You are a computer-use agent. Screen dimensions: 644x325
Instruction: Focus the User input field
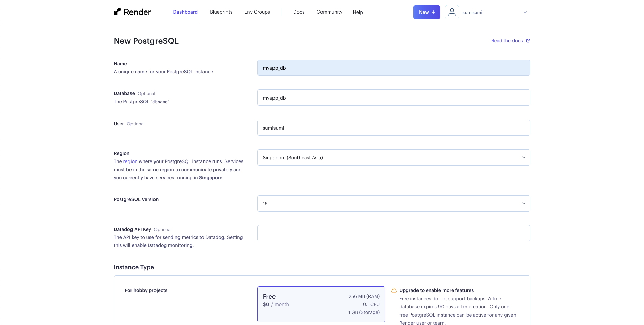point(393,128)
